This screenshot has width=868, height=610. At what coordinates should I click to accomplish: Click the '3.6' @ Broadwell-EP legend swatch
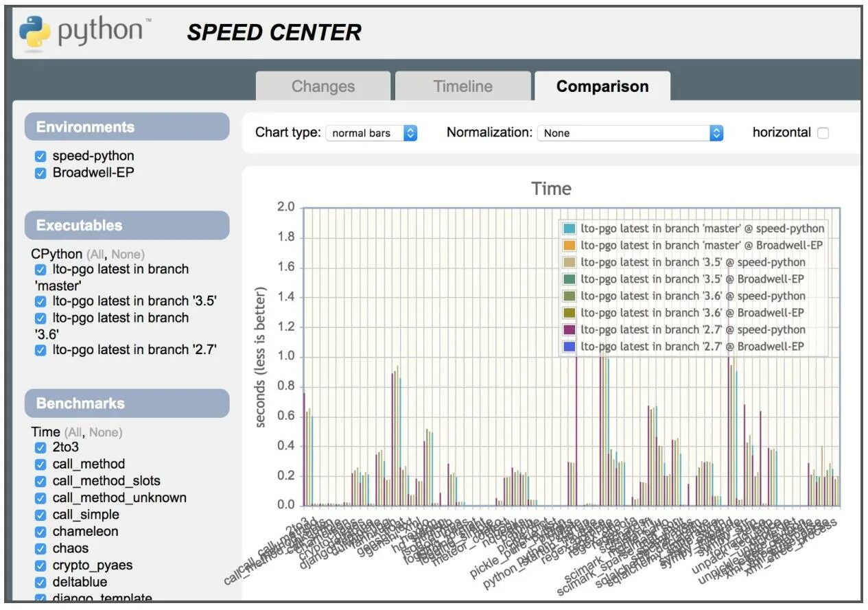[569, 313]
